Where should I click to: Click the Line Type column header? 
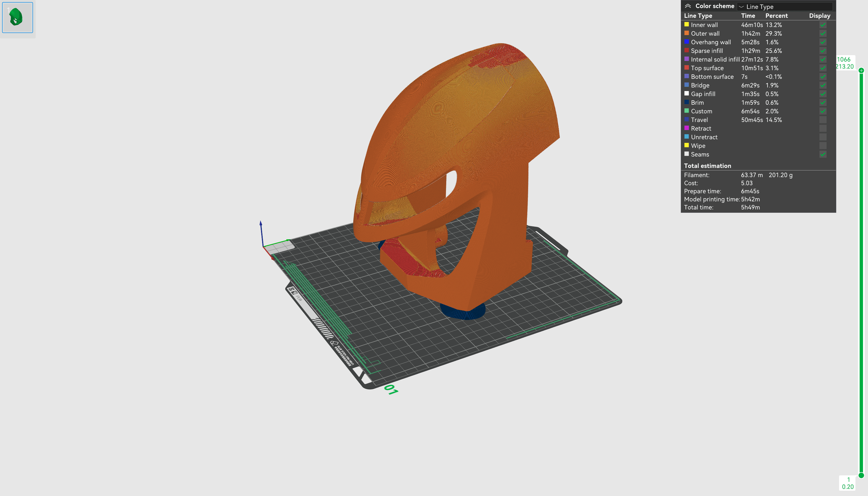[698, 16]
